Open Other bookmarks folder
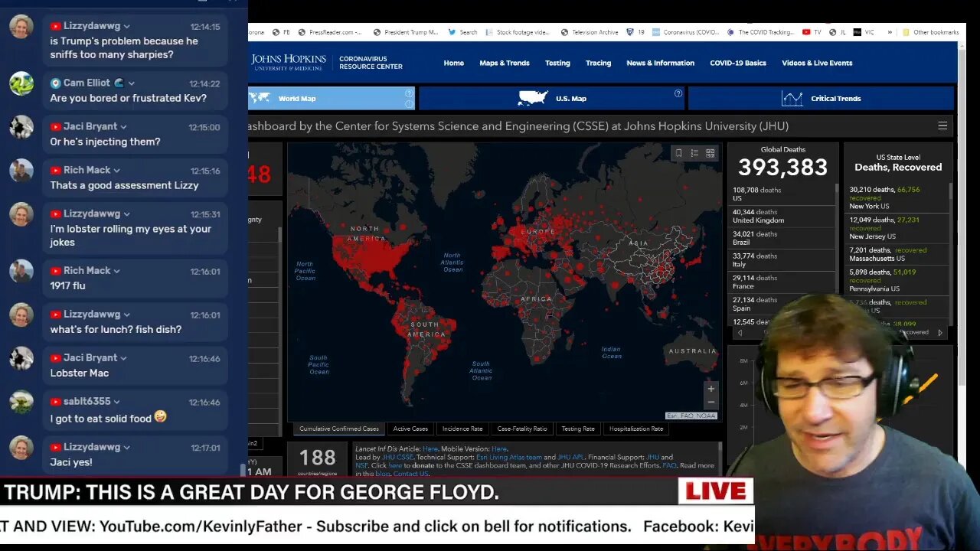 coord(930,32)
